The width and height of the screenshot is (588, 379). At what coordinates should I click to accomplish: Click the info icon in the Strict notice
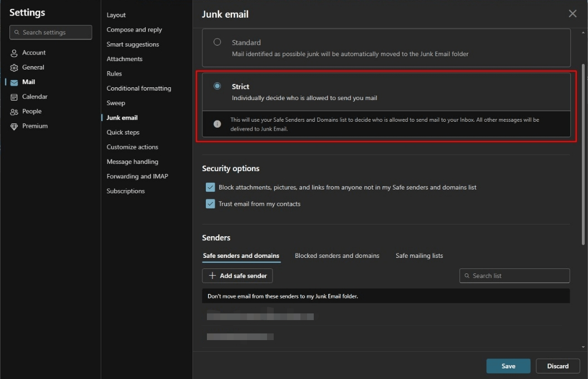(x=217, y=124)
